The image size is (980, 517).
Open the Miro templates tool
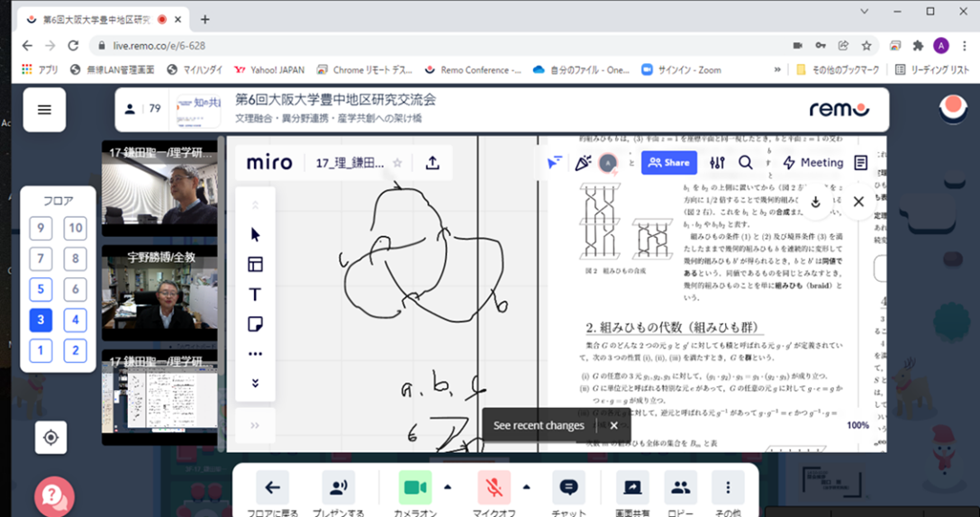coord(255,264)
